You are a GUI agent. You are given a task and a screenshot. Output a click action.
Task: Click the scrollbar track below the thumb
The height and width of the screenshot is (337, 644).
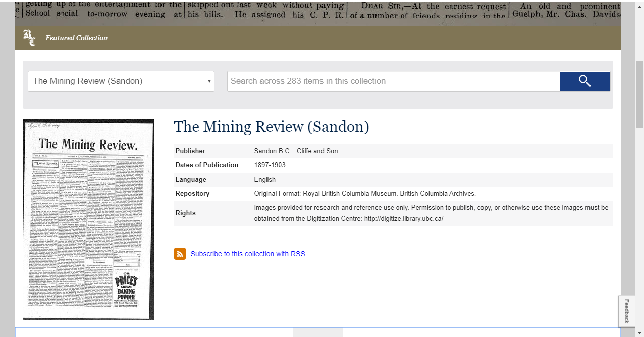click(639, 227)
